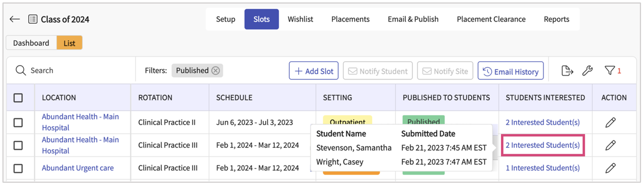
Task: Click Feb 21, 2023 7:47 AM EST date
Action: 444,162
